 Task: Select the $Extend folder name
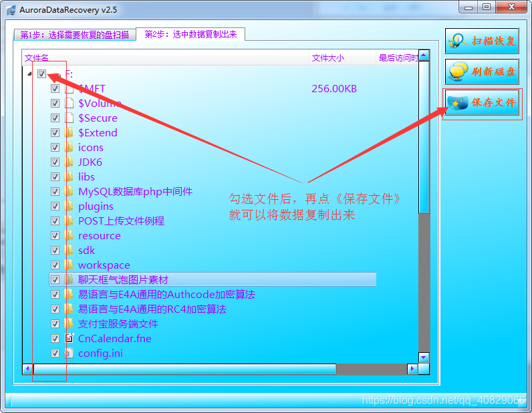coord(98,133)
